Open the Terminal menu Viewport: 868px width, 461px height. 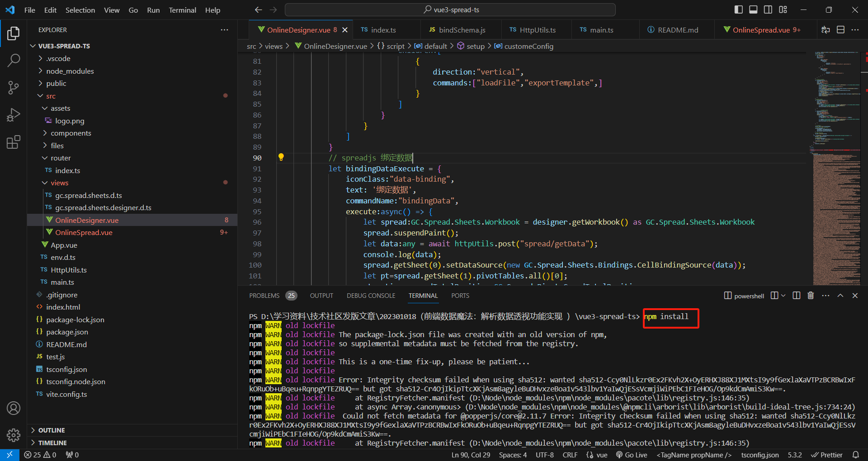pos(182,10)
